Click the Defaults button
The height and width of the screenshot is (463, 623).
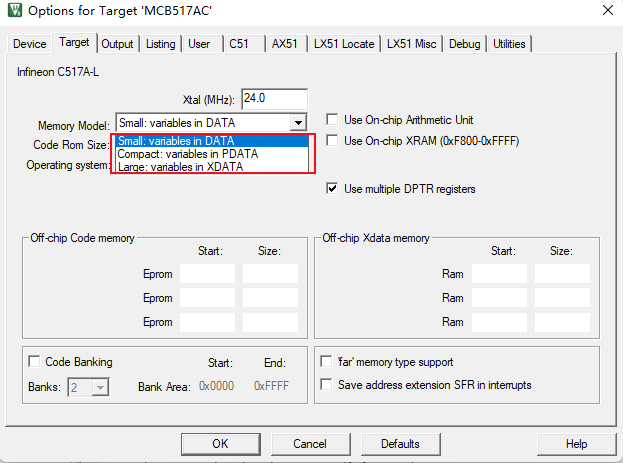click(x=400, y=443)
